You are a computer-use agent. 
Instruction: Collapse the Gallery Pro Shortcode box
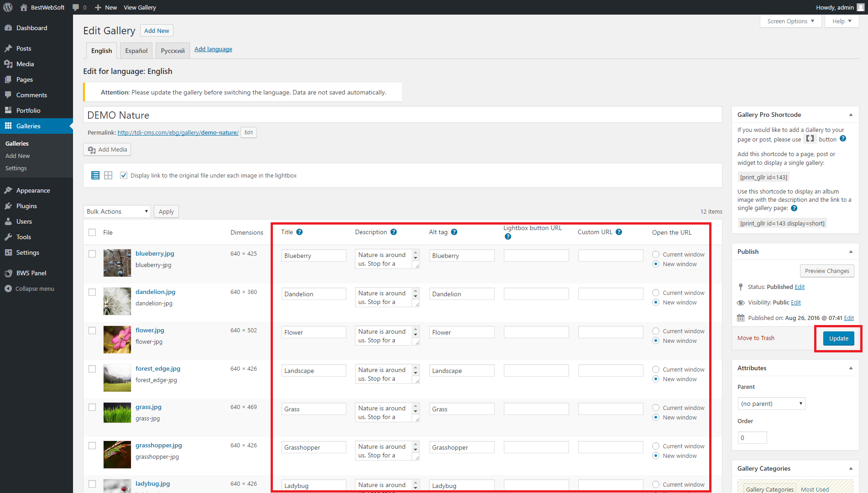tap(851, 115)
